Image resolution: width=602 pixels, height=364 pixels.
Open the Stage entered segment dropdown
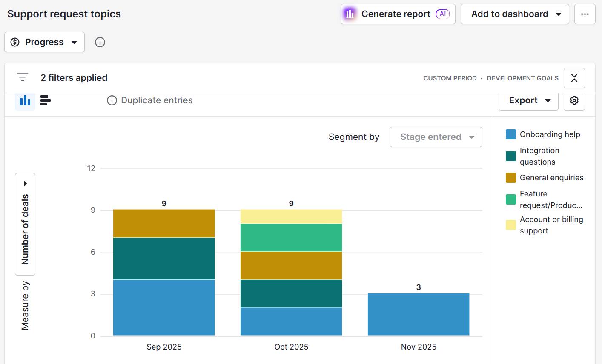pos(436,136)
